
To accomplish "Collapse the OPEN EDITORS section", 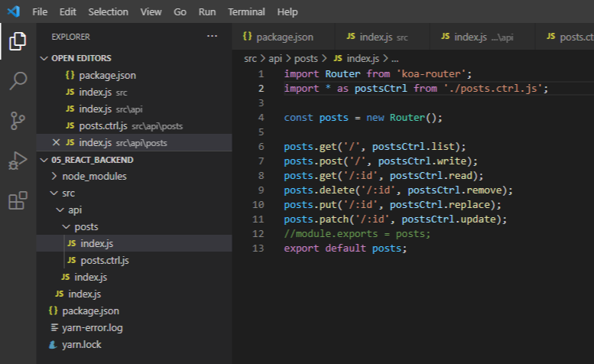I will click(134, 58).
